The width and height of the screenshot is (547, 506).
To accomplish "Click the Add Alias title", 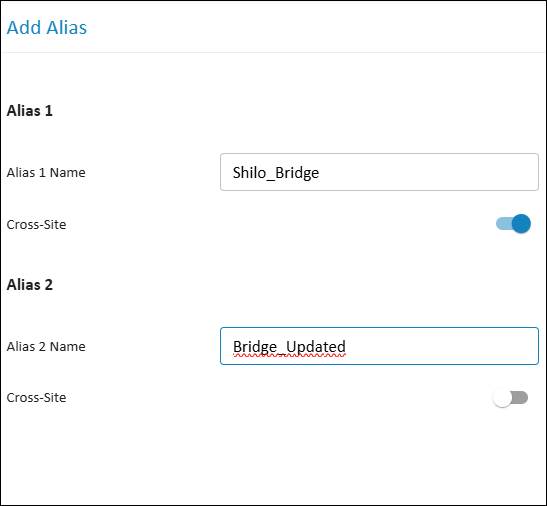I will coord(47,28).
